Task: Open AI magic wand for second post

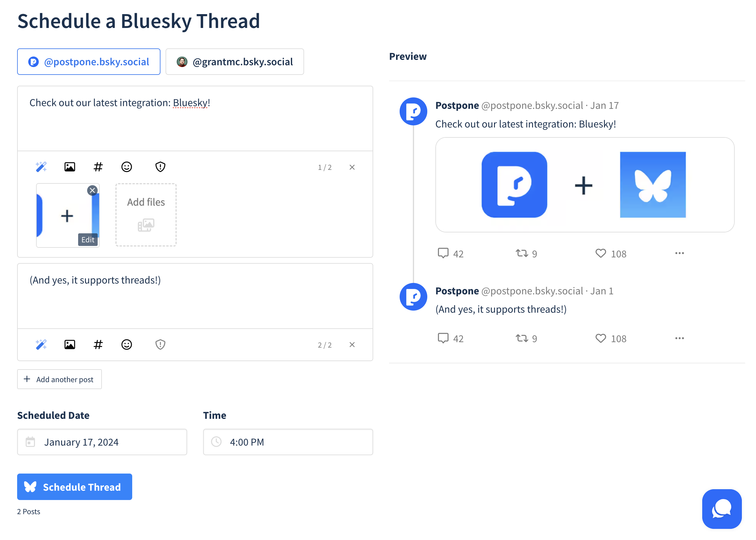Action: 41,345
